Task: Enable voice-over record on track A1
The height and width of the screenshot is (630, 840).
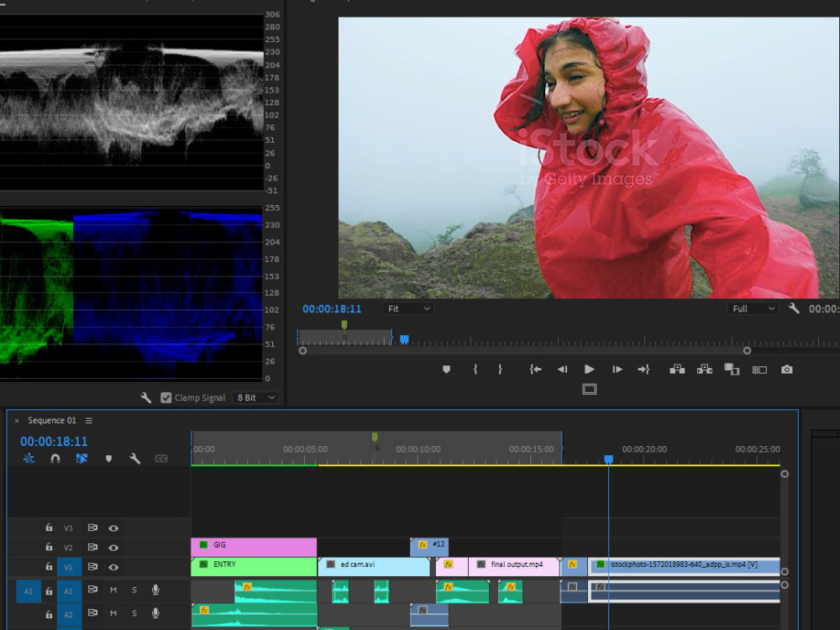Action: (x=155, y=590)
